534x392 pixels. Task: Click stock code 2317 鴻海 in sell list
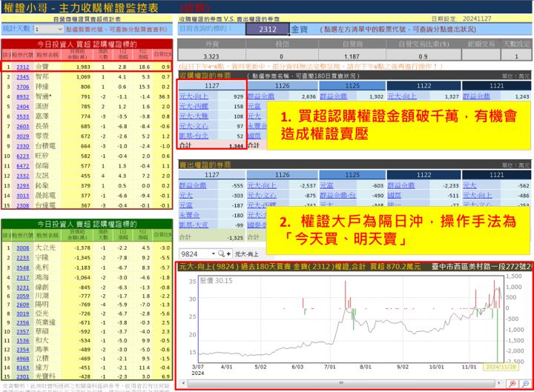pos(23,276)
